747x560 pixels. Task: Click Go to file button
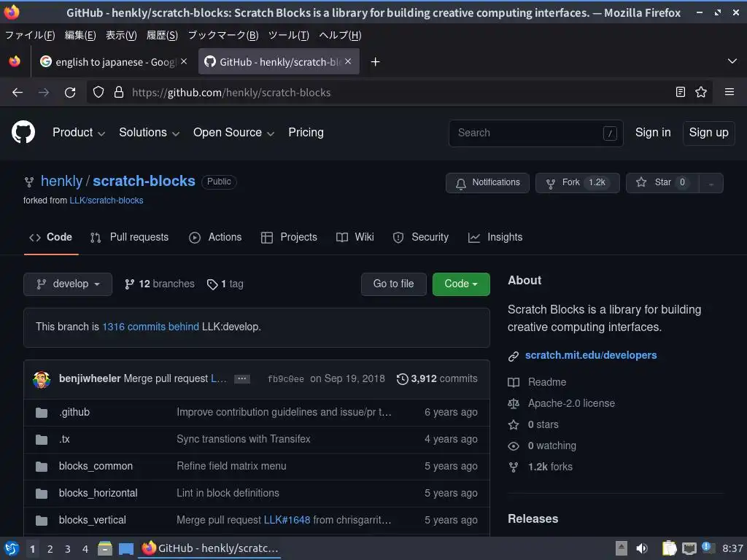(393, 284)
